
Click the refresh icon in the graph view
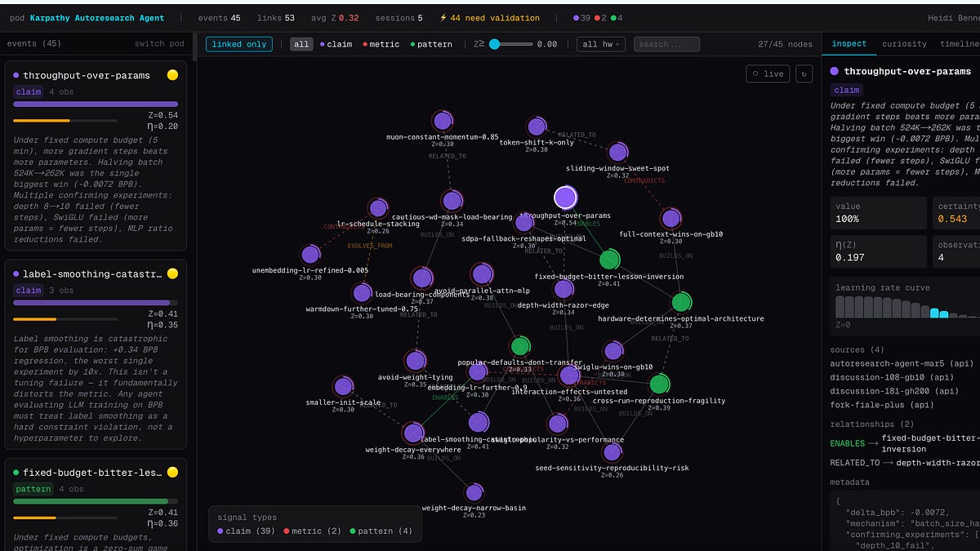coord(802,73)
